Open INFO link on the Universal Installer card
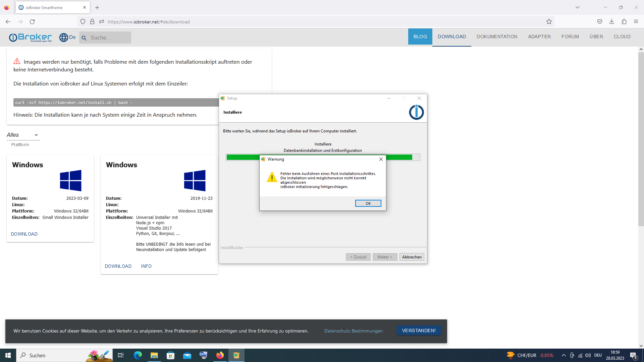Screen dimensions: 644x362 point(146,266)
